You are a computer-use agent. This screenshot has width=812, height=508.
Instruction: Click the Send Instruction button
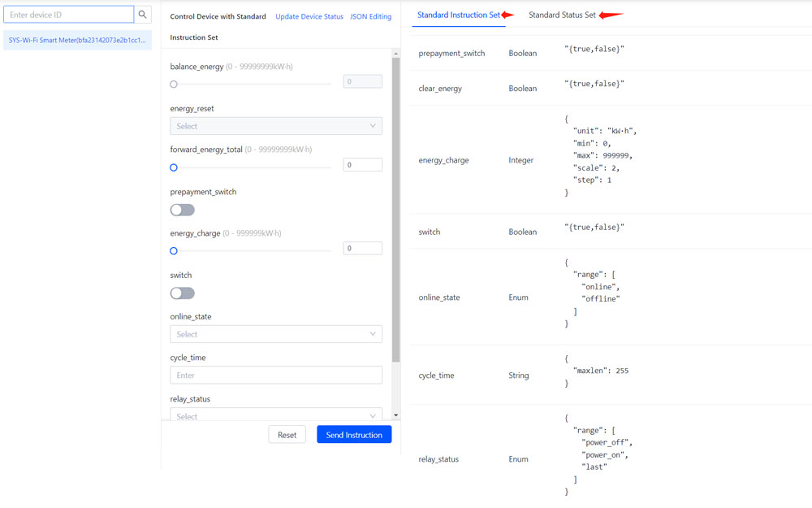[354, 435]
